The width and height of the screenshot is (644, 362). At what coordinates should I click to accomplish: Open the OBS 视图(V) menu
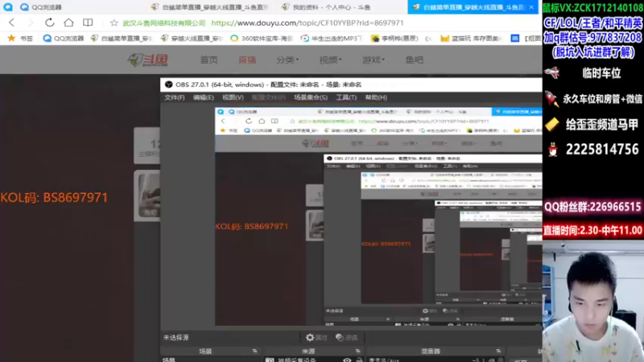click(233, 97)
